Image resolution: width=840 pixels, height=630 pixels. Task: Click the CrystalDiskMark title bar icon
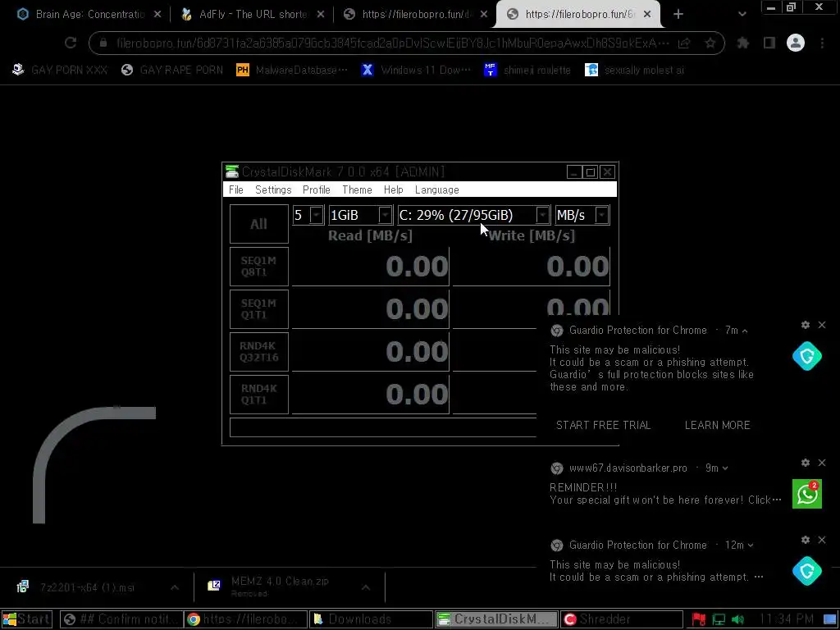click(232, 171)
